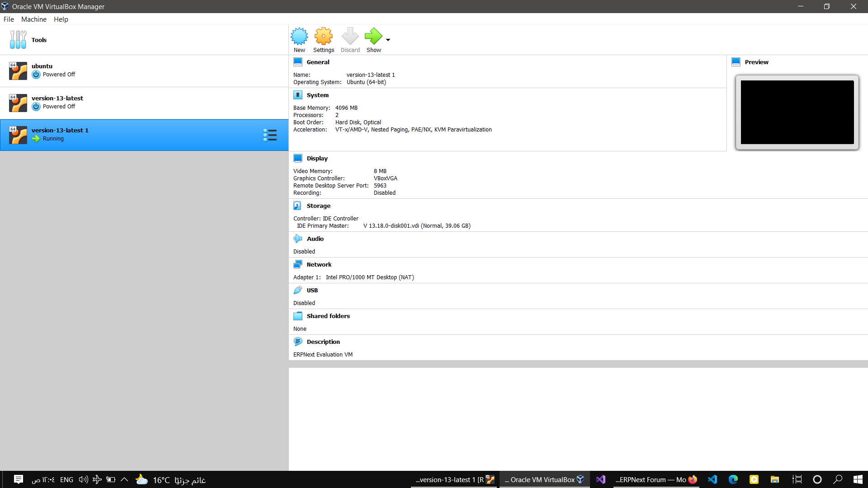Open the weather 16°C taskbar widget
The height and width of the screenshot is (488, 868).
[x=170, y=479]
